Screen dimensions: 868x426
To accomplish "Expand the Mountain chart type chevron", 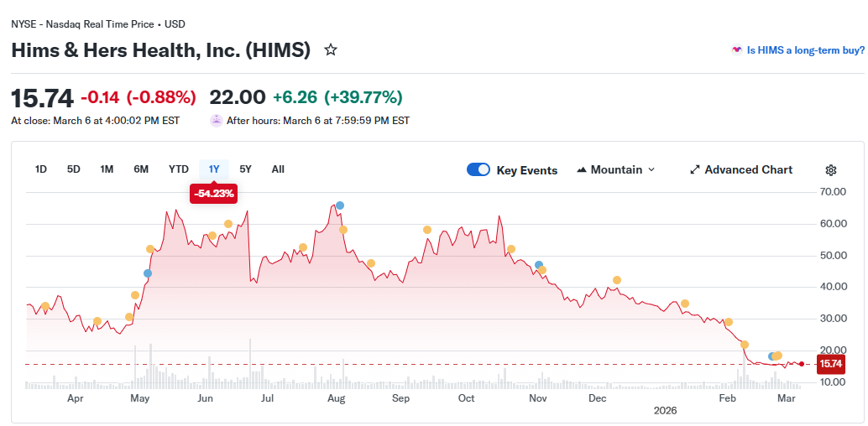I will point(651,170).
